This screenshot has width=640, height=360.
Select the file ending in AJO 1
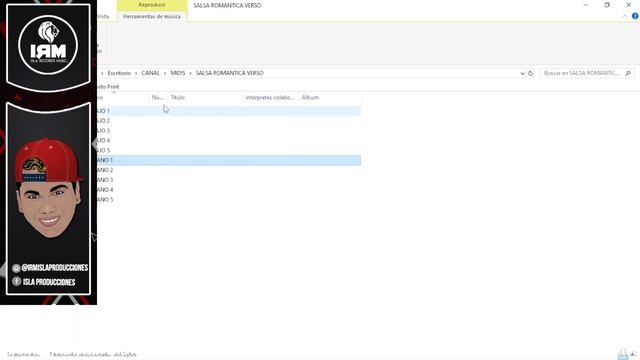pyautogui.click(x=229, y=111)
